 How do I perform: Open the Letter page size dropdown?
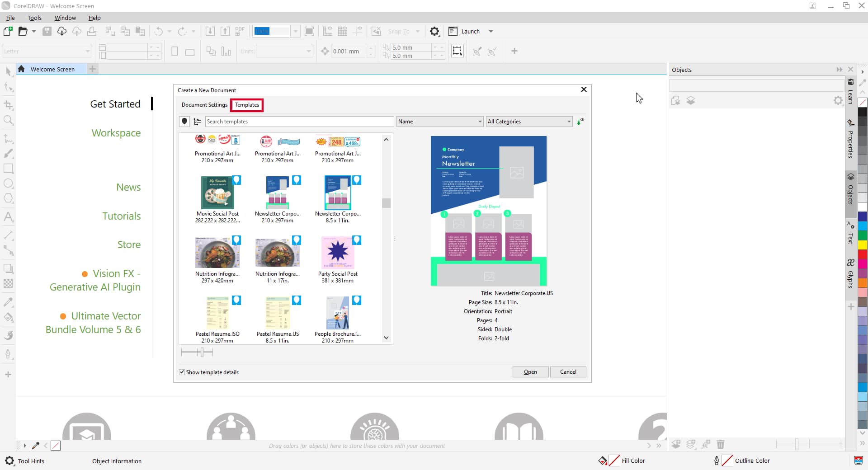87,51
